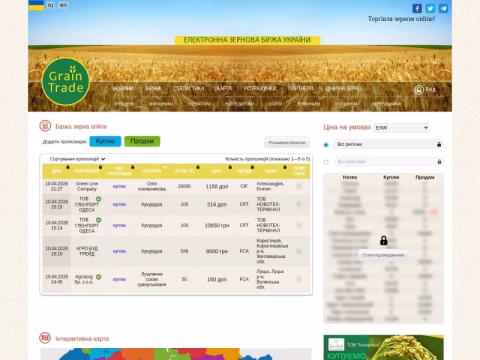This screenshot has height=360, width=480.
Task: Tick the checkbox in the 10650 грн row
Action: (x=299, y=225)
